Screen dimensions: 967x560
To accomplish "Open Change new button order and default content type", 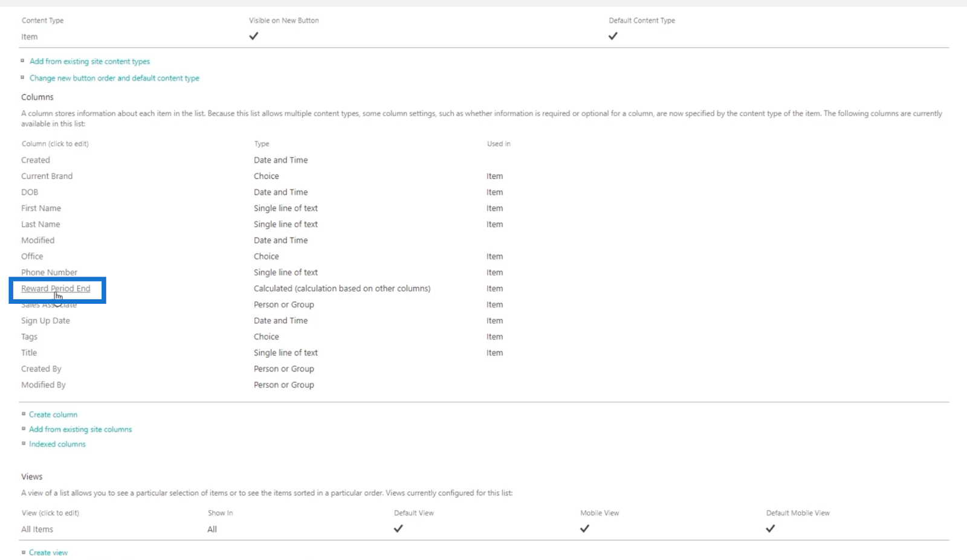I will 114,79.
